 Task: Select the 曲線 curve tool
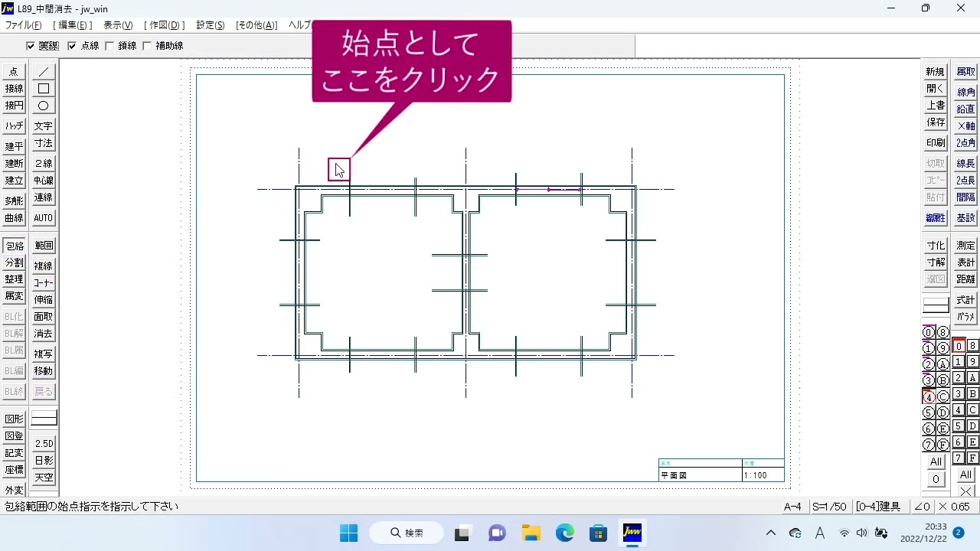14,218
